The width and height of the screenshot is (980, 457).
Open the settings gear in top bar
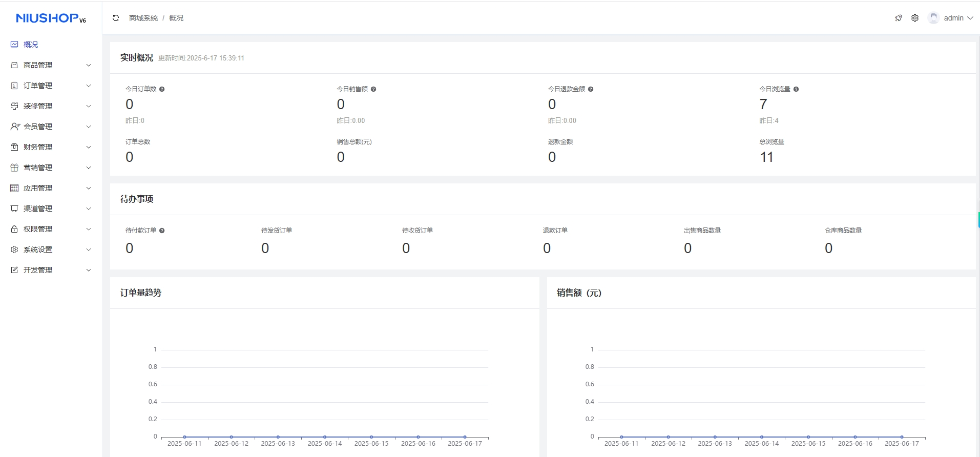coord(915,18)
